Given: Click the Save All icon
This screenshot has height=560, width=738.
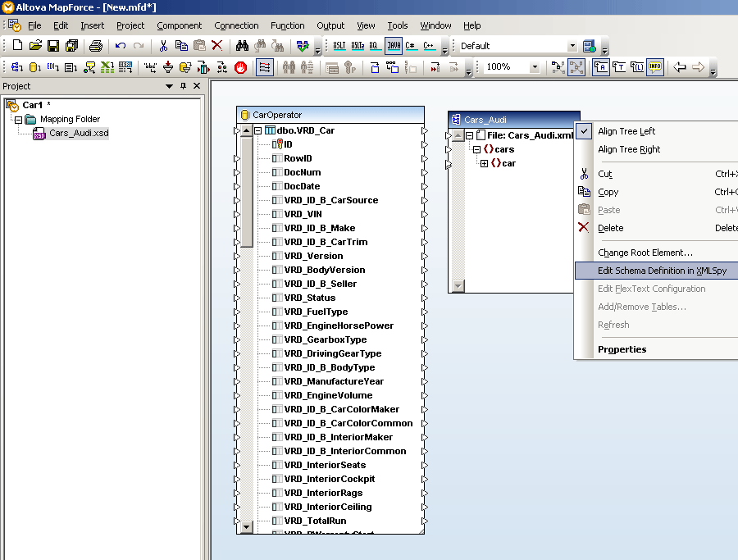Looking at the screenshot, I should pyautogui.click(x=71, y=46).
